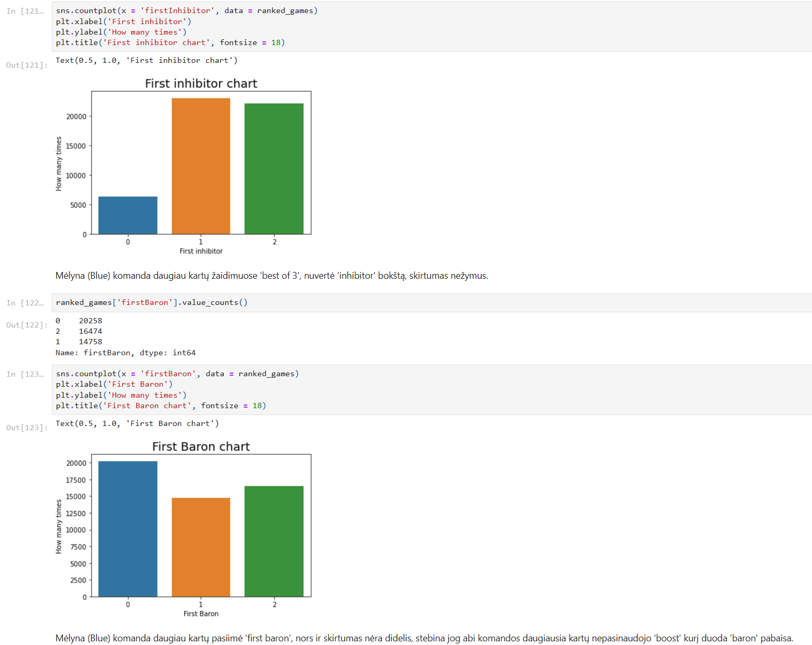The image size is (812, 645).
Task: Select the Out[123] output prompt label
Action: click(26, 428)
